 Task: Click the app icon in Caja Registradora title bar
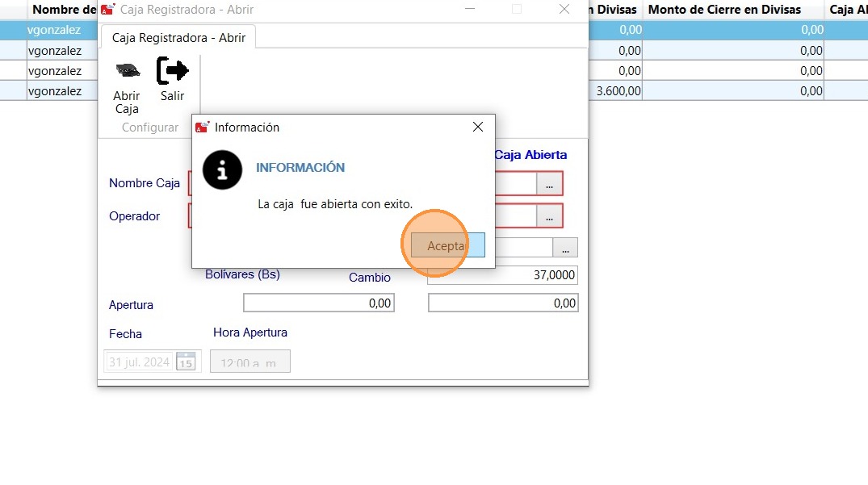(108, 10)
